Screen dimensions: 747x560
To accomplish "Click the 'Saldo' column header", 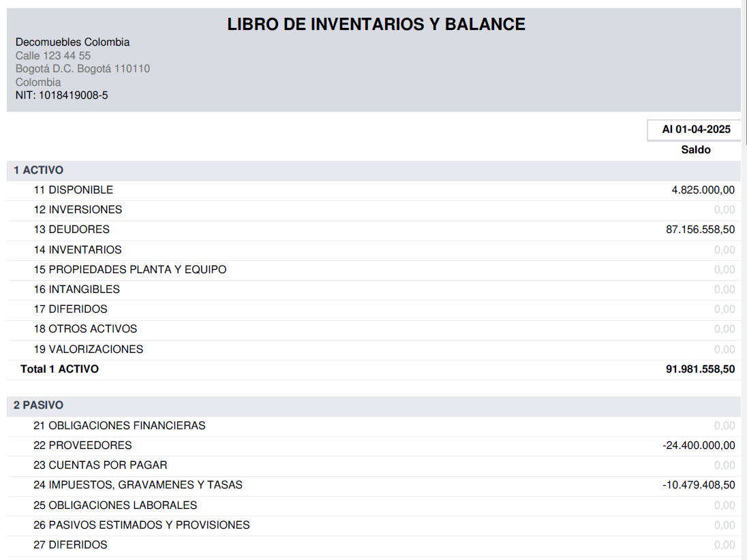I will (695, 150).
